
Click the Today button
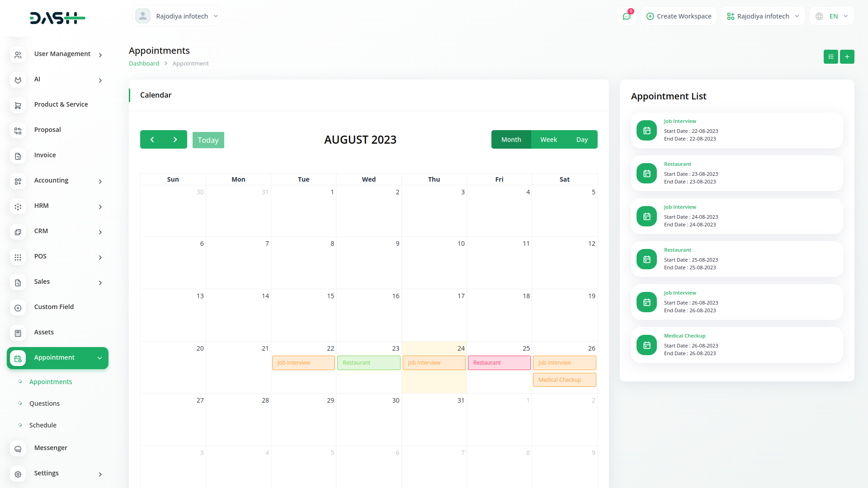point(208,140)
